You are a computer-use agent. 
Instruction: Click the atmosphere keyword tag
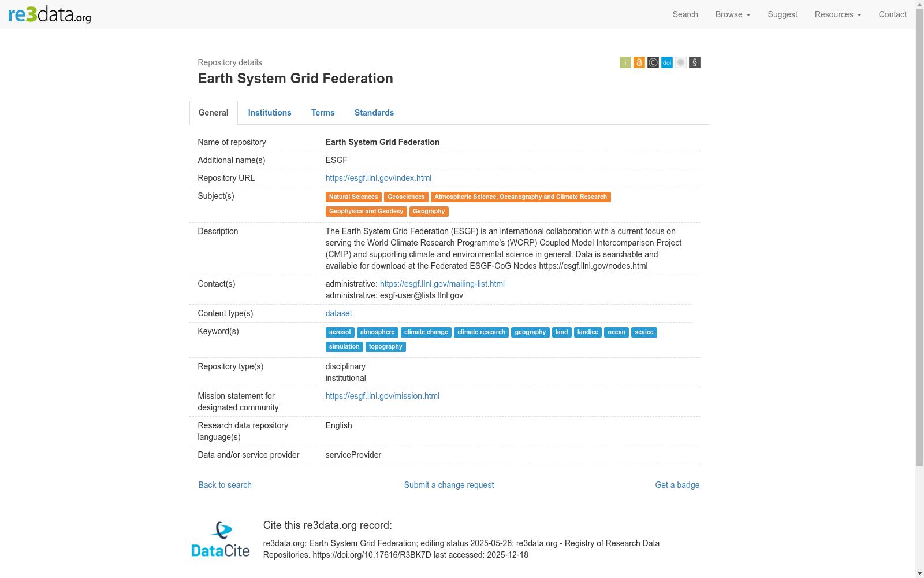(378, 332)
